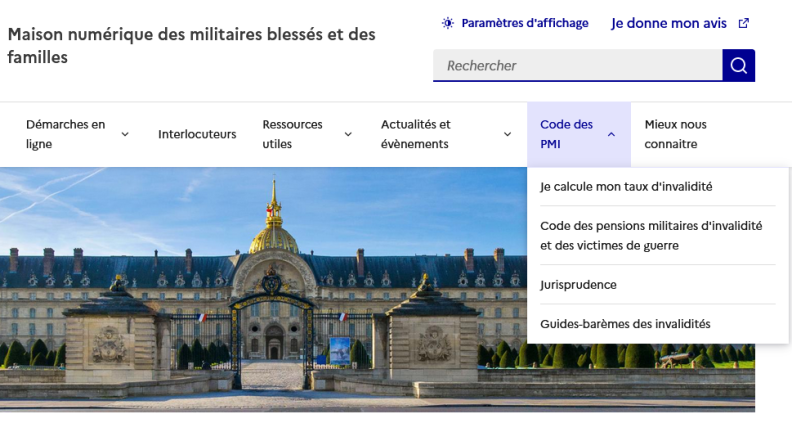This screenshot has width=792, height=445.
Task: Click chevron next to Démarches en ligne
Action: [125, 134]
